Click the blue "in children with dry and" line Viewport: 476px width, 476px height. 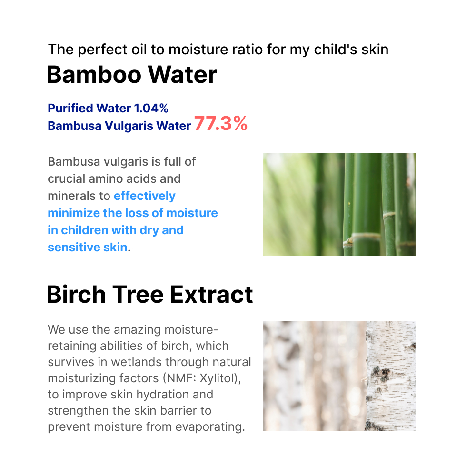click(116, 230)
